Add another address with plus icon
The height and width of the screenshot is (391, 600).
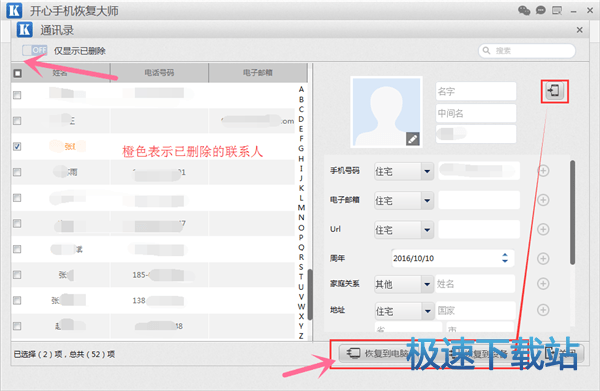(x=543, y=310)
